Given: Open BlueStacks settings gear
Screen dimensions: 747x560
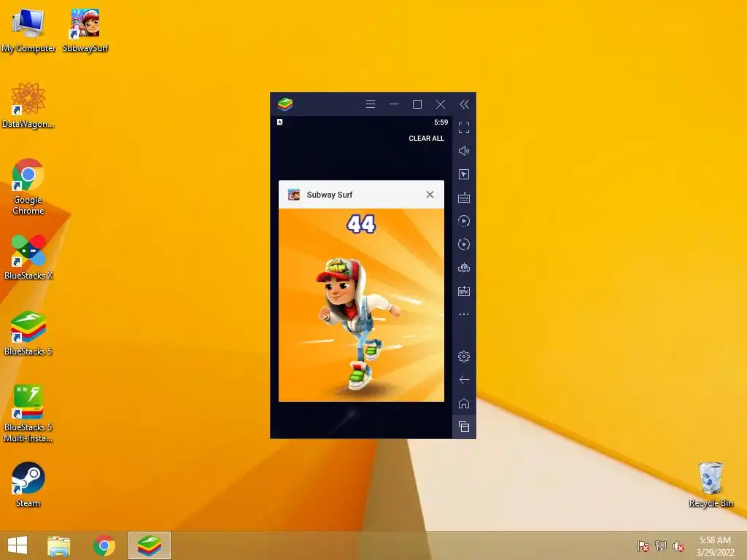Looking at the screenshot, I should [464, 356].
